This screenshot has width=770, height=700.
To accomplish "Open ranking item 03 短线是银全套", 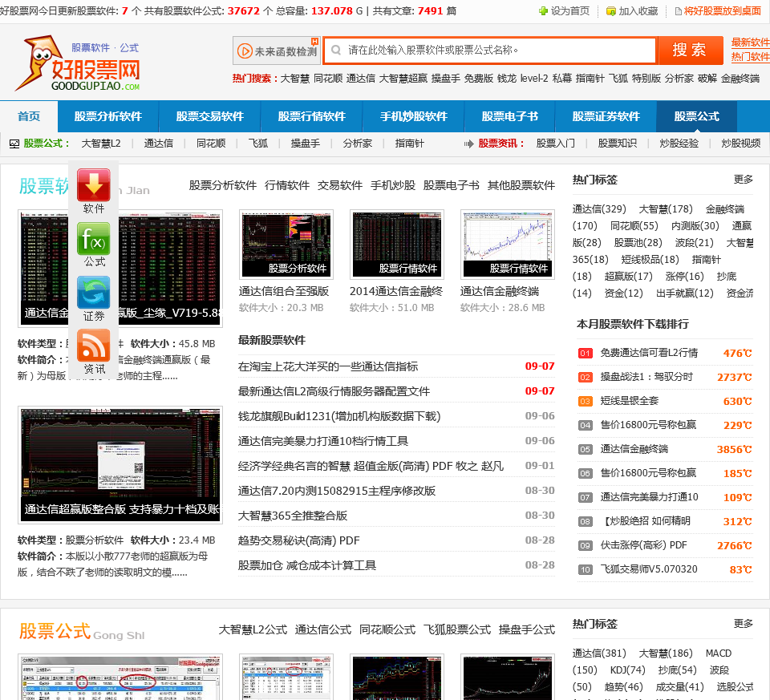I will [629, 401].
